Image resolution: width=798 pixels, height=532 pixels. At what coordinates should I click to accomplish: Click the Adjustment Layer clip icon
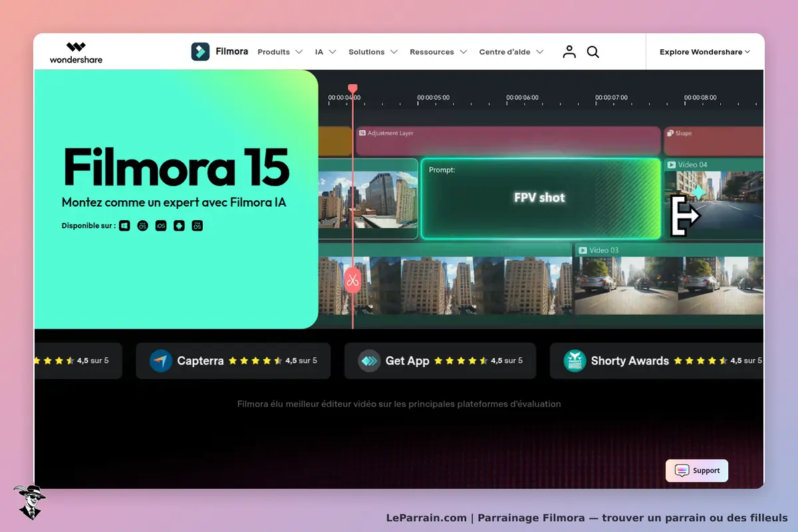click(x=362, y=133)
